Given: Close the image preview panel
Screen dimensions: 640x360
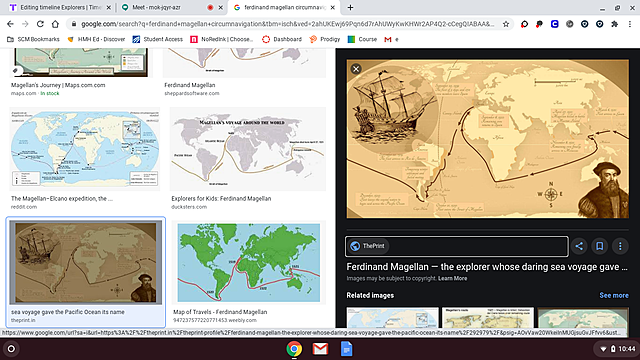Looking at the screenshot, I should click(x=356, y=69).
